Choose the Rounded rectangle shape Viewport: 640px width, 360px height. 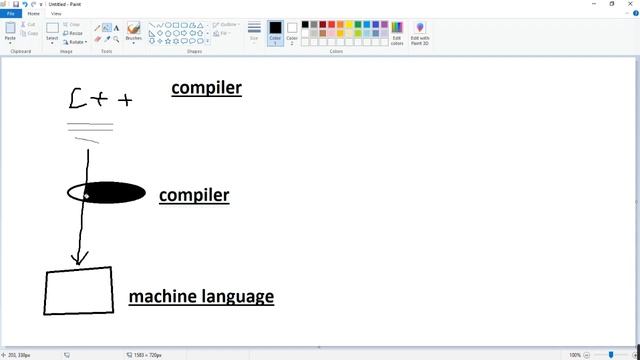tap(184, 25)
